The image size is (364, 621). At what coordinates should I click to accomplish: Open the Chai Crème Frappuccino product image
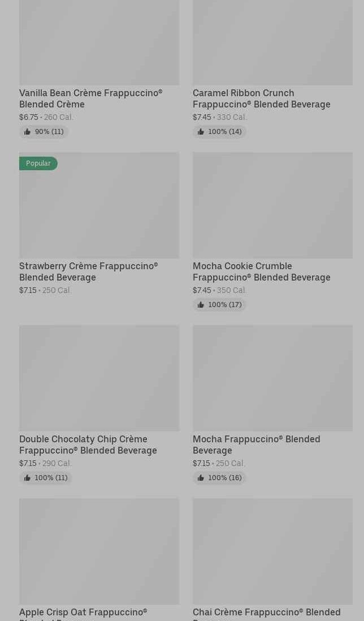click(x=272, y=551)
